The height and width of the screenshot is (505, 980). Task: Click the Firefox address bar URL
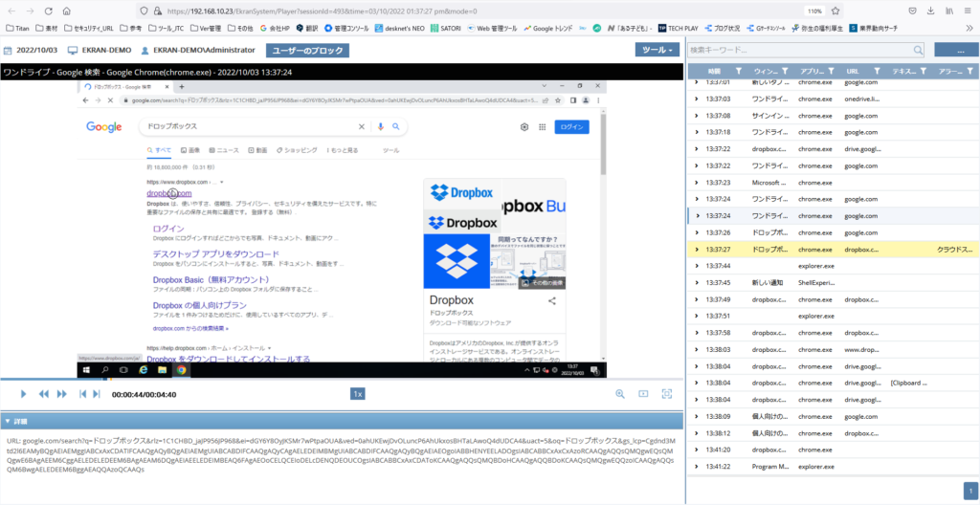point(322,11)
